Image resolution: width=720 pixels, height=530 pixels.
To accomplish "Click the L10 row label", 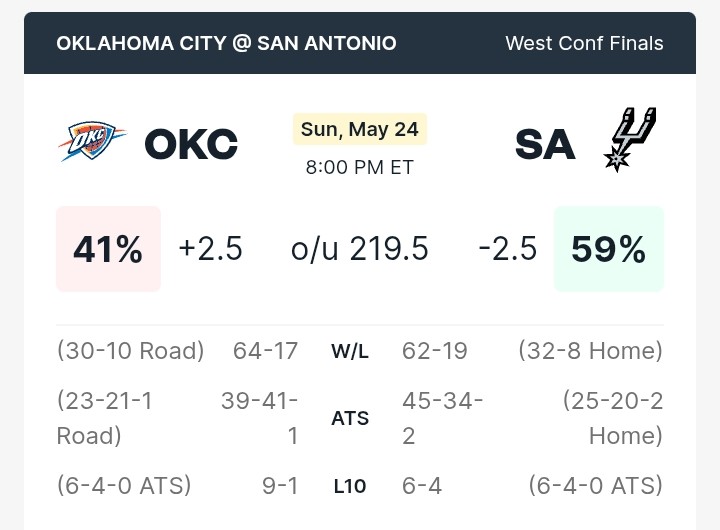I will 350,486.
